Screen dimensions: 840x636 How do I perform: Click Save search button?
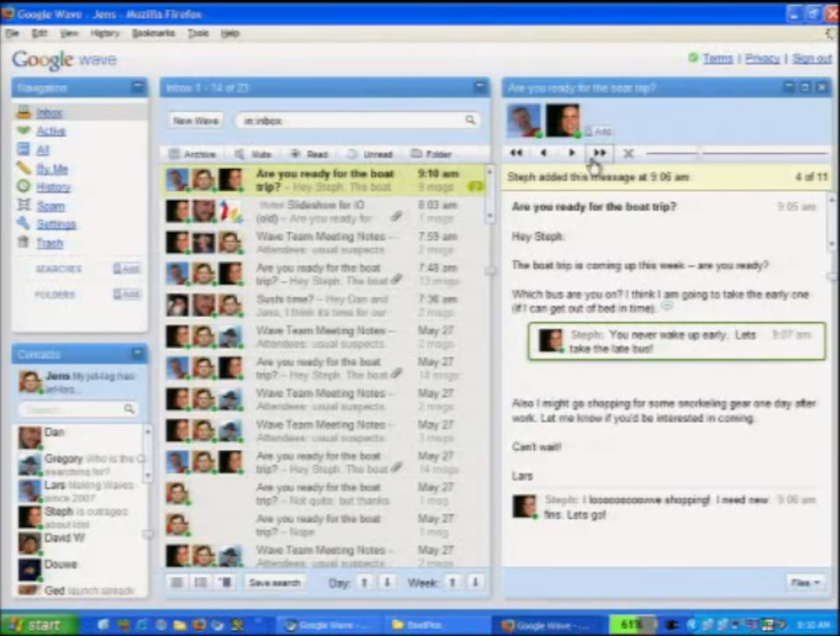click(x=274, y=582)
